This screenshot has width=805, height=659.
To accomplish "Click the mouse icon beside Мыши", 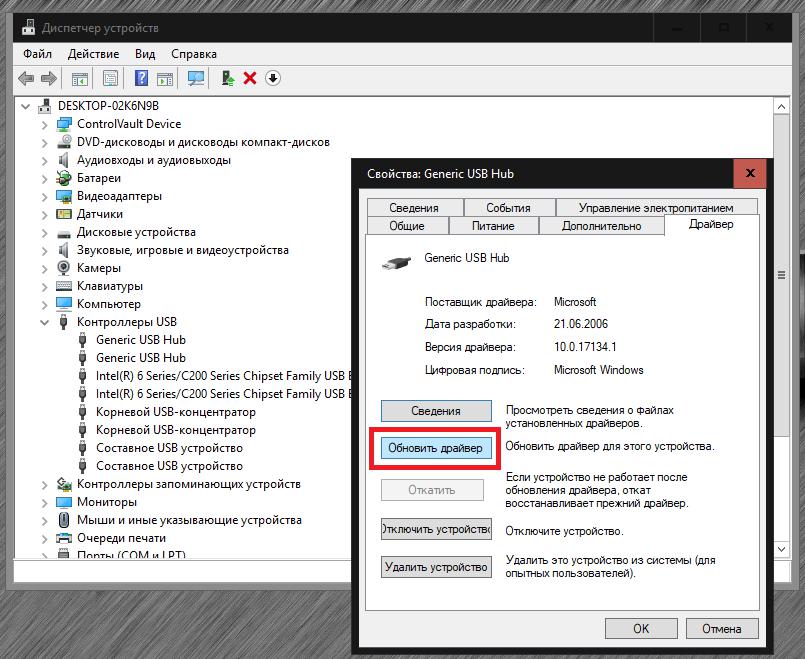I will pyautogui.click(x=64, y=520).
